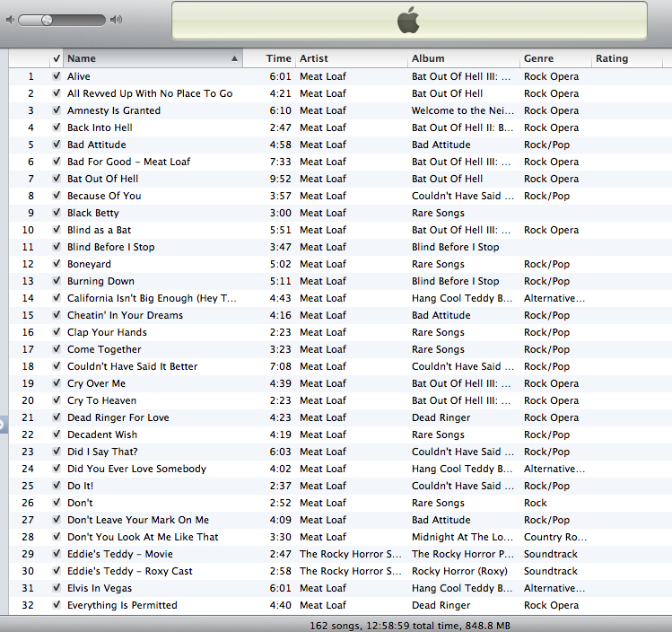Click the rating cell for Boneyard
Image resolution: width=672 pixels, height=632 pixels.
click(628, 264)
